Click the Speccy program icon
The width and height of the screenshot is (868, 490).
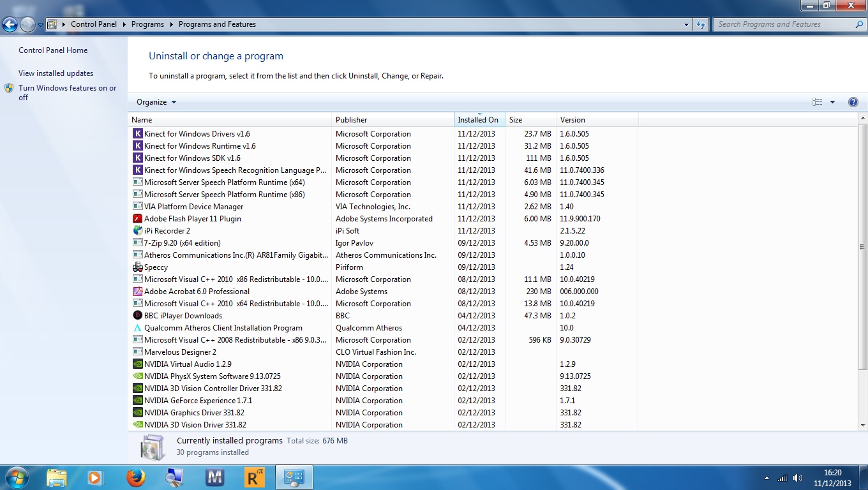pos(138,267)
